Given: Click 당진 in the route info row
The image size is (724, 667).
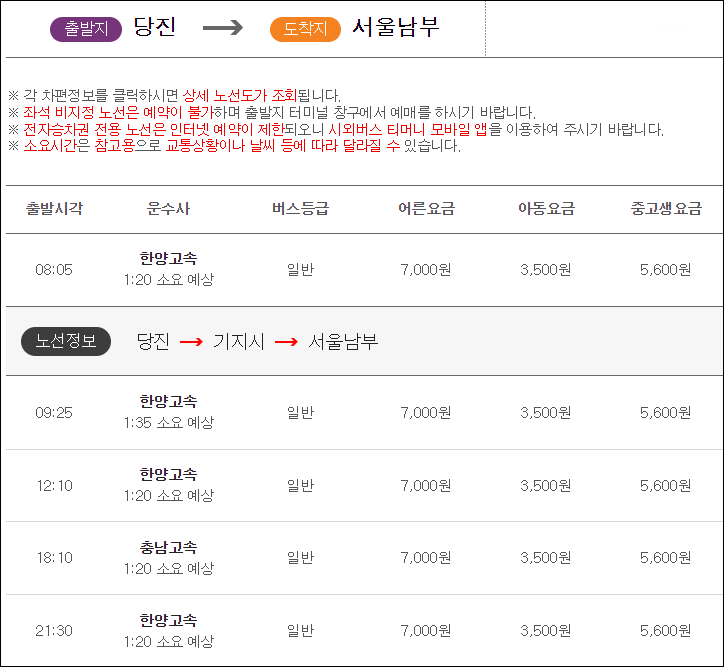Looking at the screenshot, I should click(x=153, y=342).
